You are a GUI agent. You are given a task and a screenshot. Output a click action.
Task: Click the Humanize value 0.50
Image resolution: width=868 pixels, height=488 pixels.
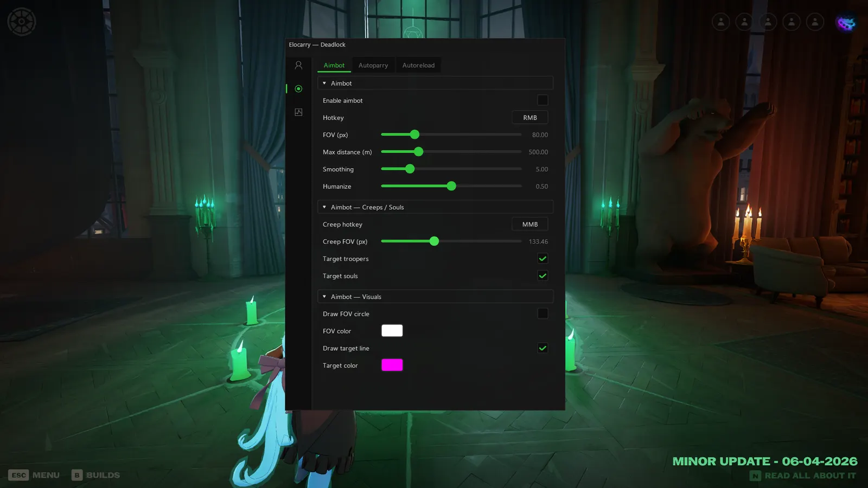tap(542, 187)
